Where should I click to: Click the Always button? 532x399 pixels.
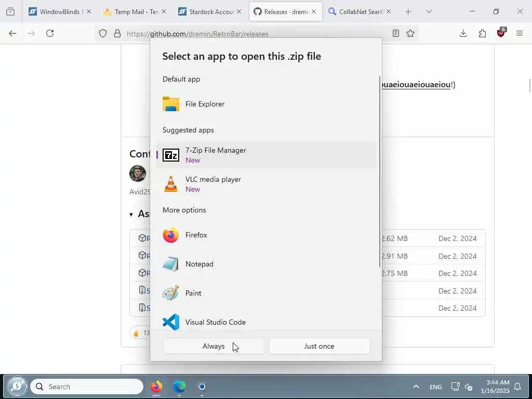click(x=214, y=346)
